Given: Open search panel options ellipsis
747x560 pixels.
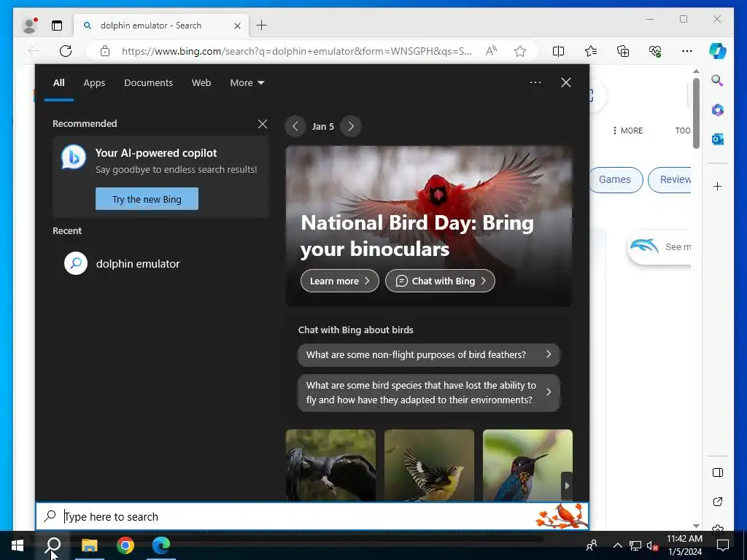Looking at the screenshot, I should coord(535,82).
